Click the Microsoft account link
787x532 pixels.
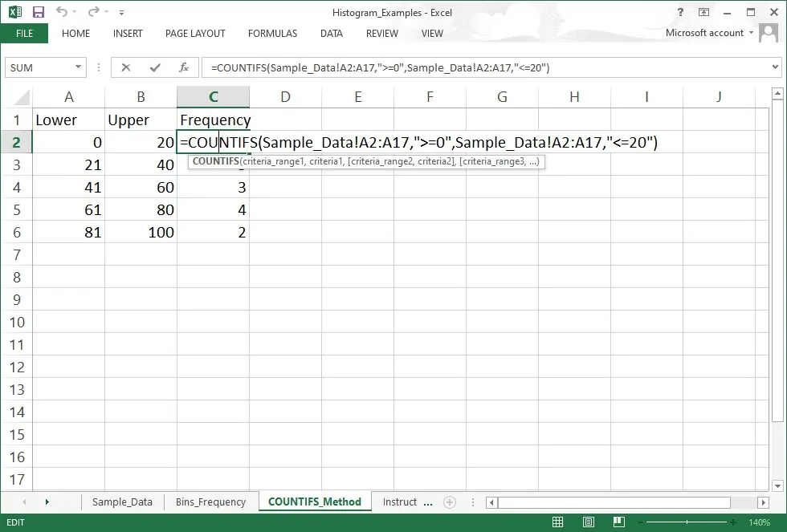(704, 33)
